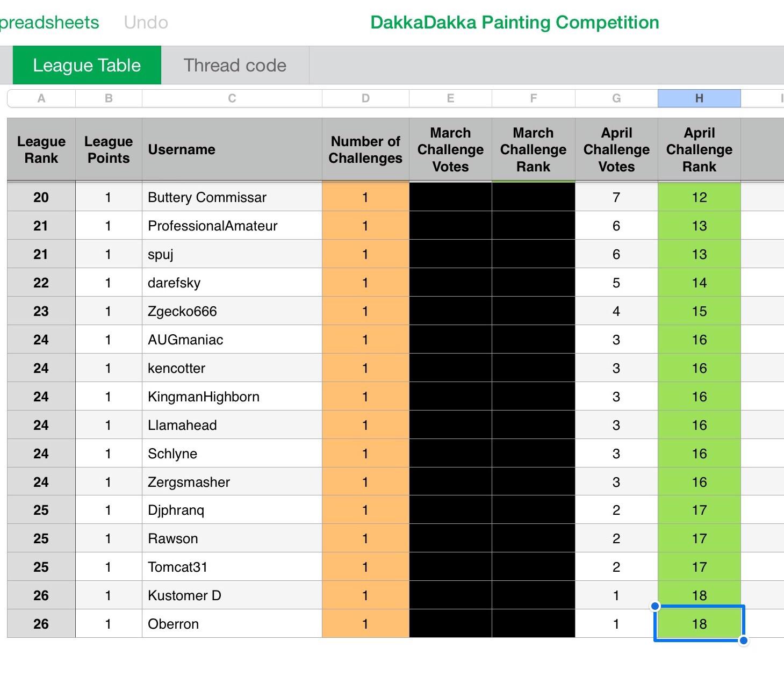
Task: Select orange Number of Challenges cell for spuj
Action: tap(365, 254)
